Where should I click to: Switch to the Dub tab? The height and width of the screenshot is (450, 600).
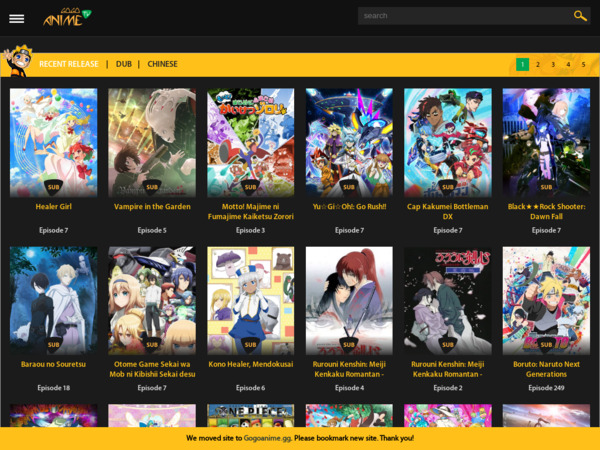[x=124, y=64]
